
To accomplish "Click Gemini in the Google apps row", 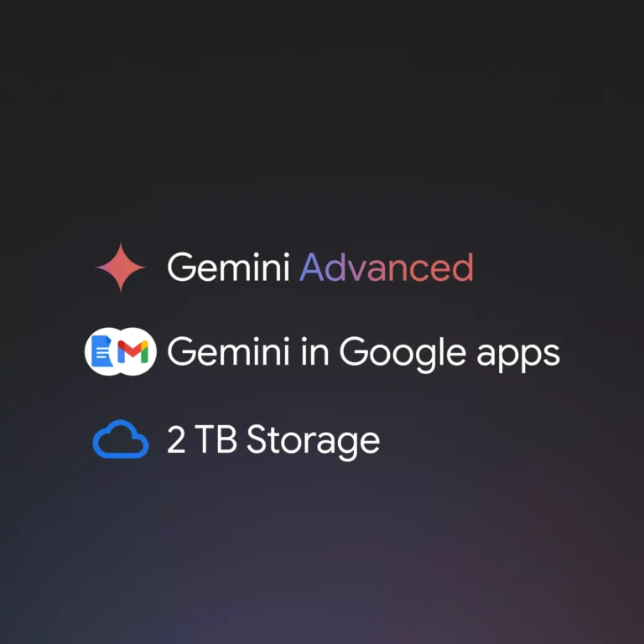I will pos(228,351).
